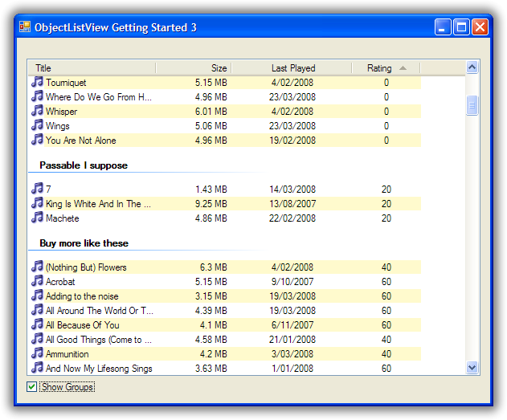Click the scrollbar up arrow

[x=472, y=67]
